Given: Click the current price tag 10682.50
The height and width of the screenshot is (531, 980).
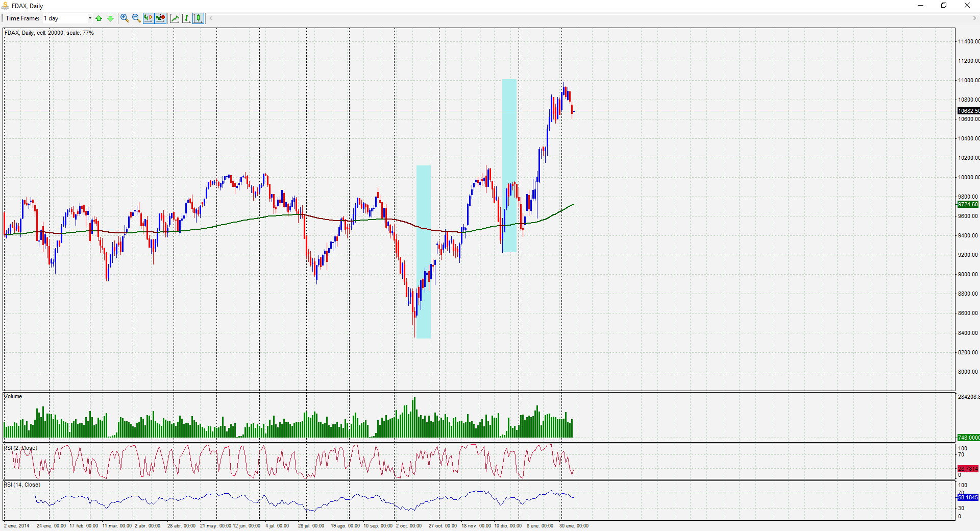Looking at the screenshot, I should pos(968,111).
